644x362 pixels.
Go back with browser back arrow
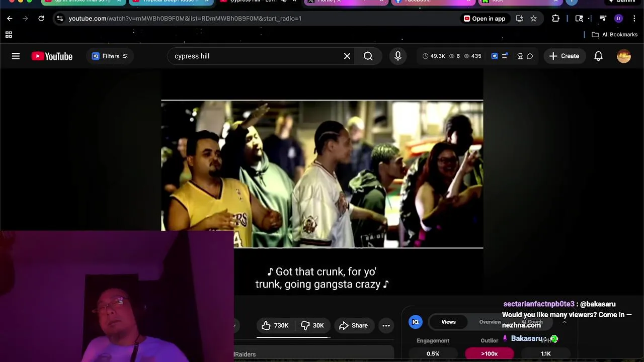10,19
